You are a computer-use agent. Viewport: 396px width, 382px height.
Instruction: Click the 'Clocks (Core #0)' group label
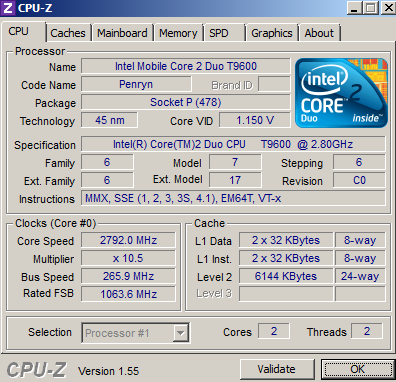pos(55,223)
